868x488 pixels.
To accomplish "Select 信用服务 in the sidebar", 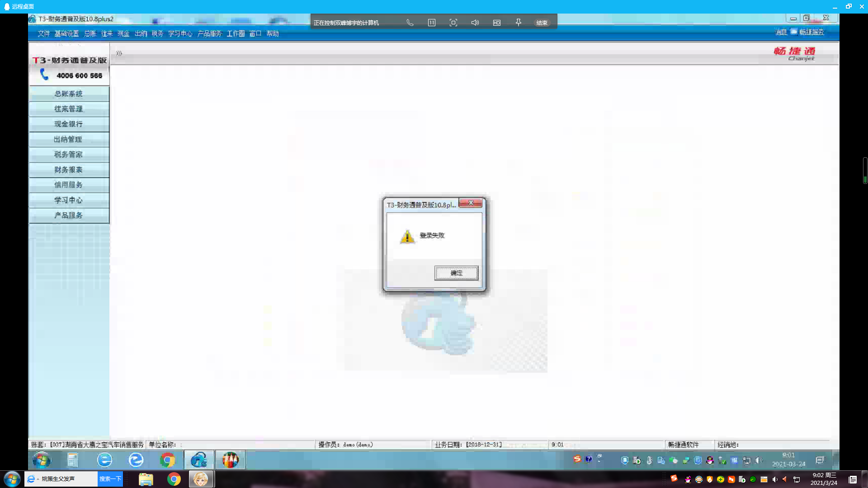I will pyautogui.click(x=69, y=184).
